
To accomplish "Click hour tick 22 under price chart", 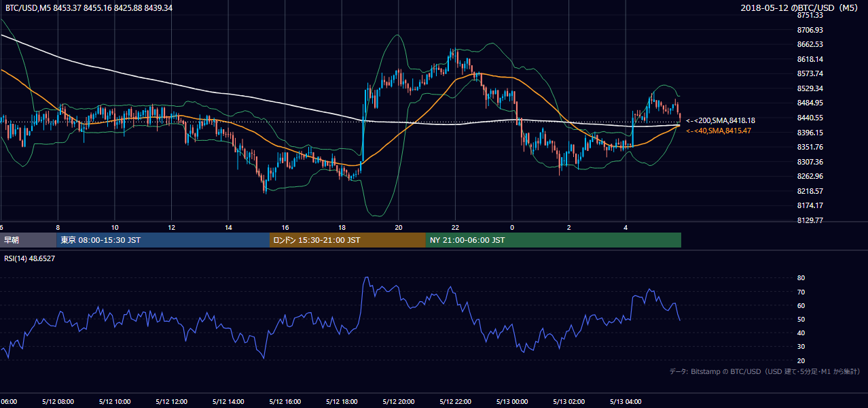I will pos(456,228).
